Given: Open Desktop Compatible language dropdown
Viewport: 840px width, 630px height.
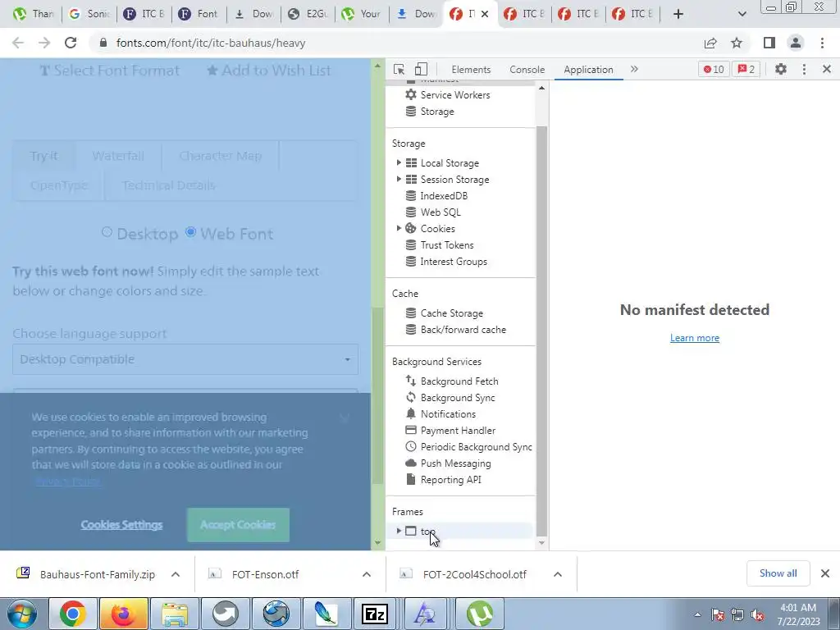Looking at the screenshot, I should pos(185,359).
